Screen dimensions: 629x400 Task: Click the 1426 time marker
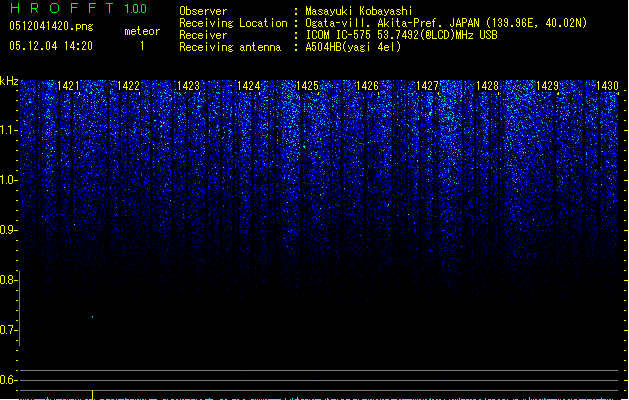click(x=367, y=86)
